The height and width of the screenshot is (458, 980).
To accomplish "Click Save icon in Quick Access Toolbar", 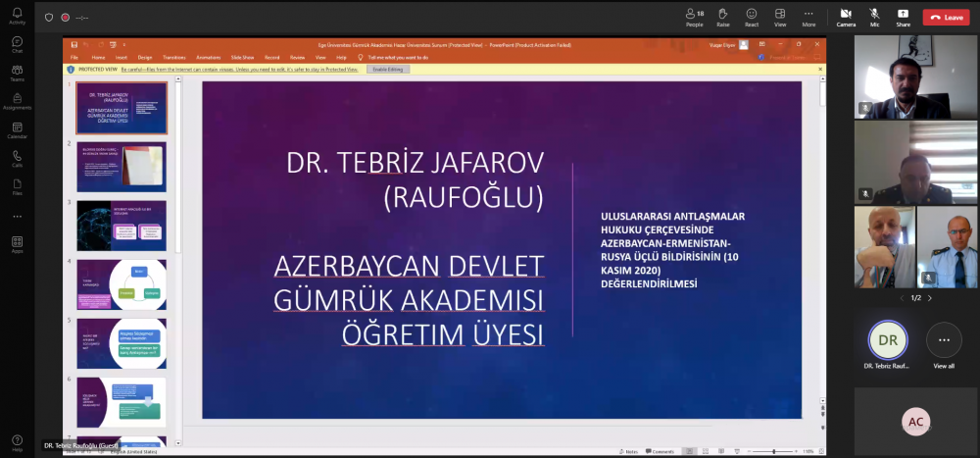I will (x=74, y=45).
